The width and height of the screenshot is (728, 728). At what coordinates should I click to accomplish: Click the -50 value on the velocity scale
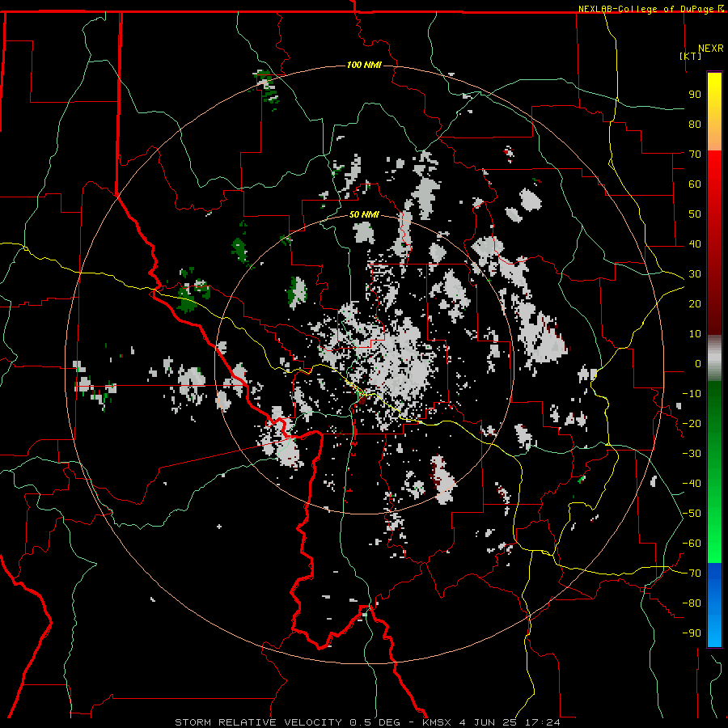[692, 514]
